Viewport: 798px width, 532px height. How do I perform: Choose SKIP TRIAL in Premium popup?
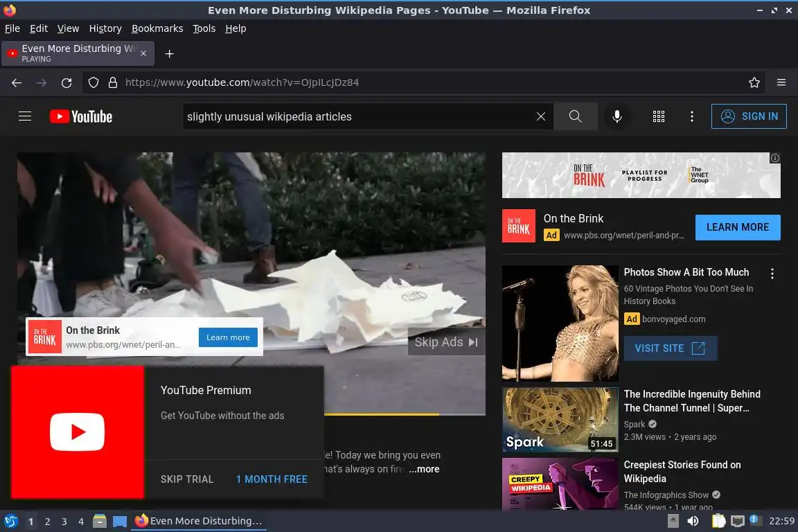tap(187, 479)
